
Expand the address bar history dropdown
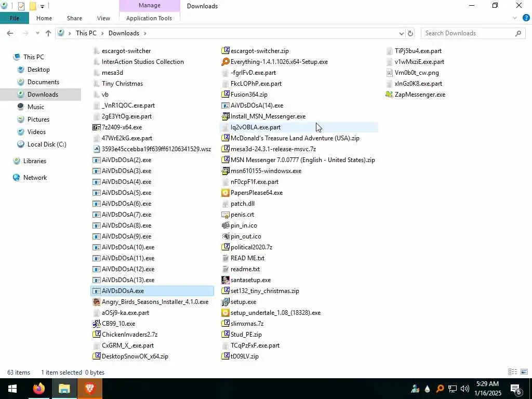pos(402,33)
